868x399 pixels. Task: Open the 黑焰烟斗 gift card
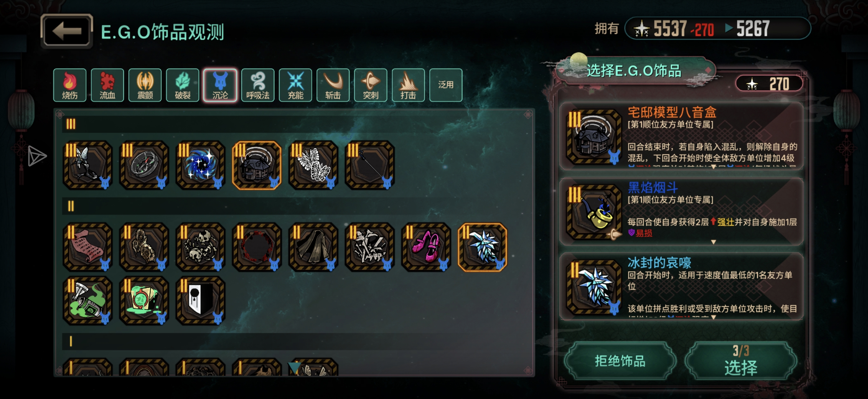pyautogui.click(x=681, y=212)
